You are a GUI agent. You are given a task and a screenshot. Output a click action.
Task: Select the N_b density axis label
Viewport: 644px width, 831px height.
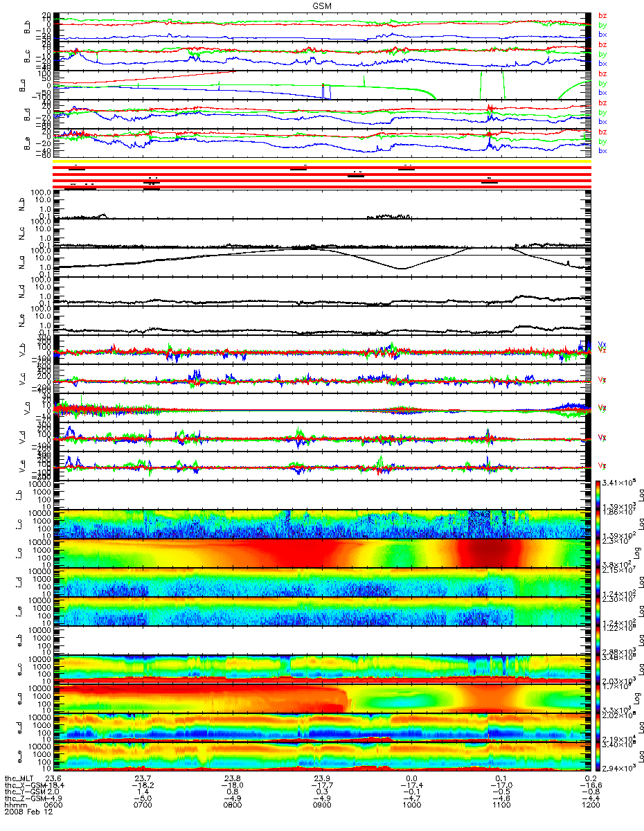20,204
